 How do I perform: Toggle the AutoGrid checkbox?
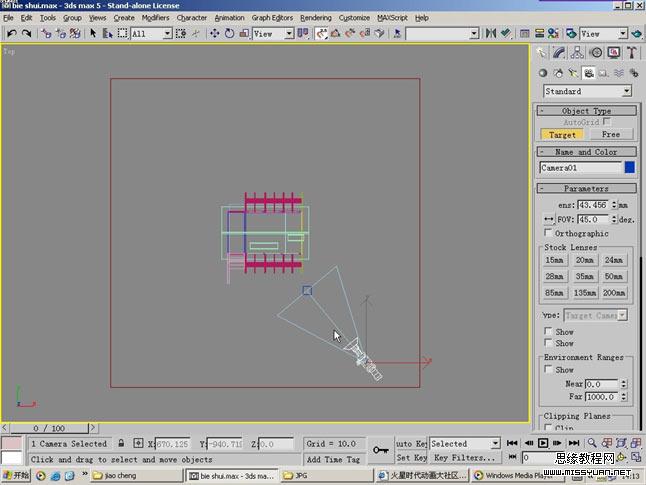tap(606, 122)
